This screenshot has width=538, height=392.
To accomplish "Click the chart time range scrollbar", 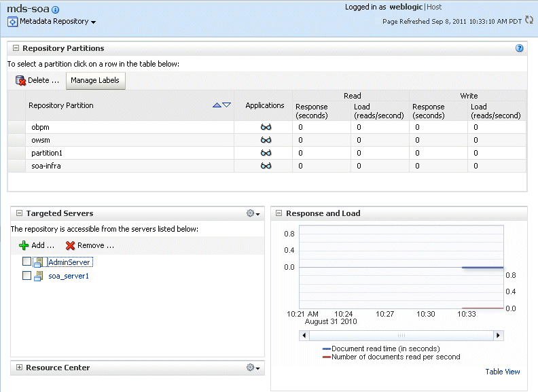I will tap(401, 336).
